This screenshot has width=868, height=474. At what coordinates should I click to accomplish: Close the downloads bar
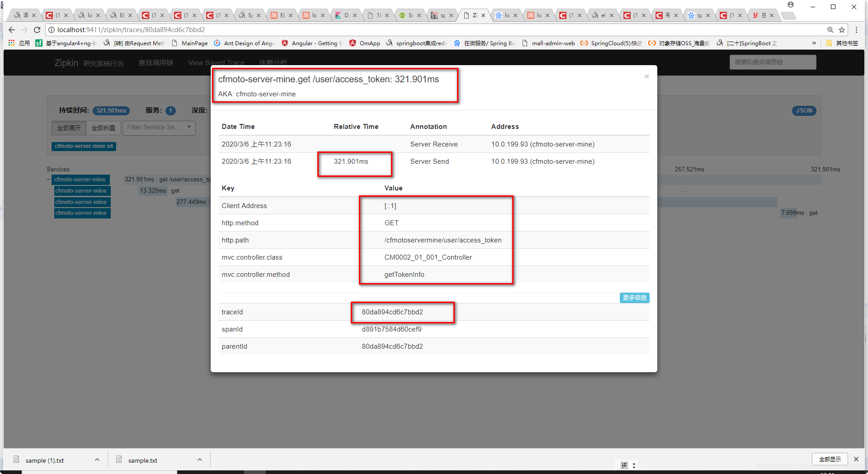point(856,459)
